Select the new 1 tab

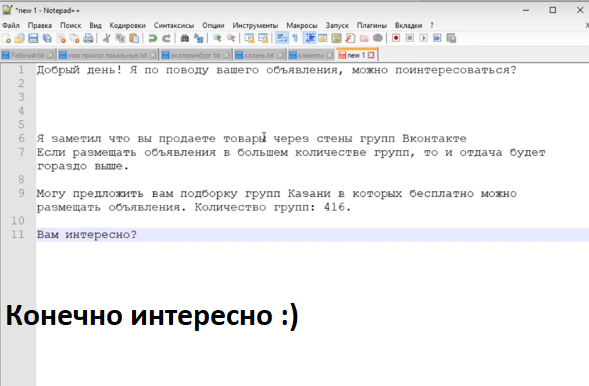tap(356, 55)
